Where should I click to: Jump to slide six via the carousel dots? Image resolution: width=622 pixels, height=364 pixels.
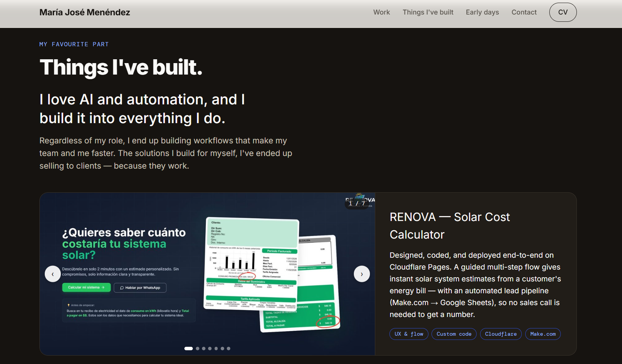(222, 348)
